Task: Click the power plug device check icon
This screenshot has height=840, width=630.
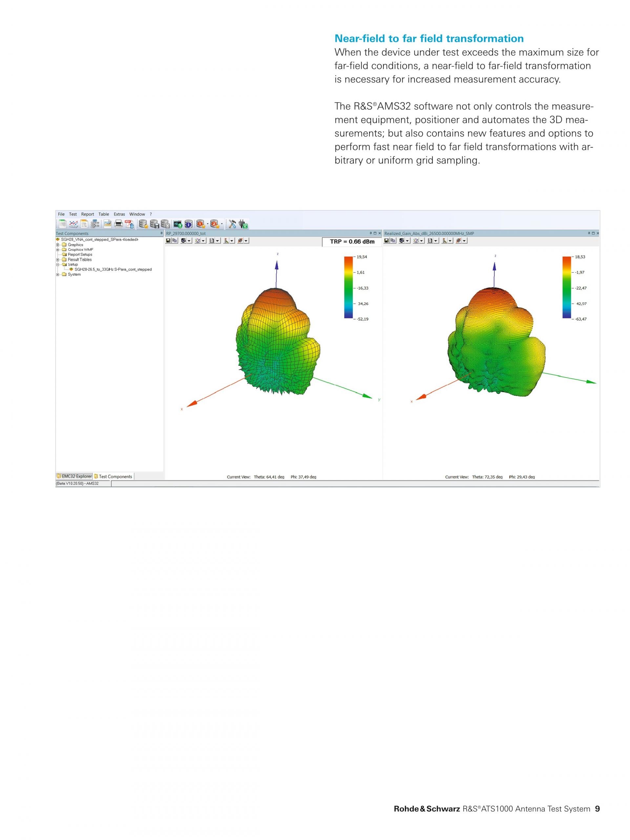Action: point(243,224)
